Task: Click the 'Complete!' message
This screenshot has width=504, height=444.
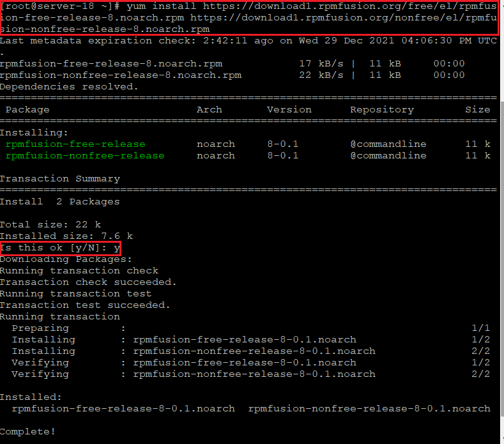Action: click(x=27, y=432)
